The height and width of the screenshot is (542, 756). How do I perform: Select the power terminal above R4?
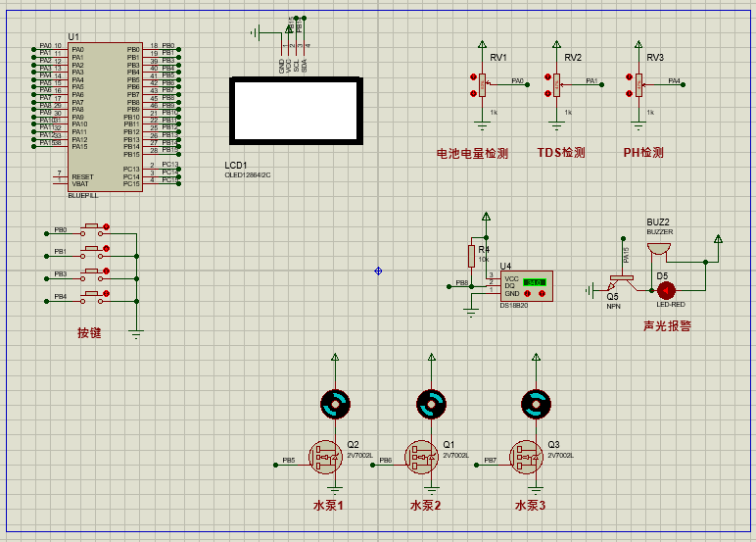(x=486, y=217)
